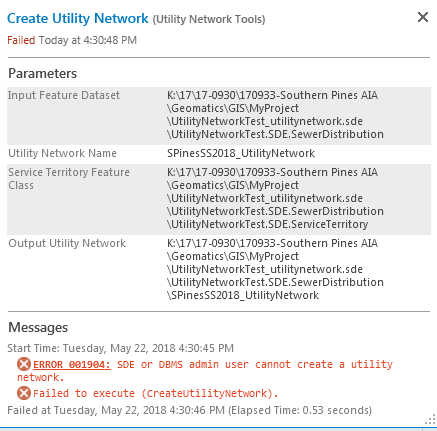Select the Service Territory Feature Class label
Image resolution: width=437 pixels, height=431 pixels.
tap(69, 179)
